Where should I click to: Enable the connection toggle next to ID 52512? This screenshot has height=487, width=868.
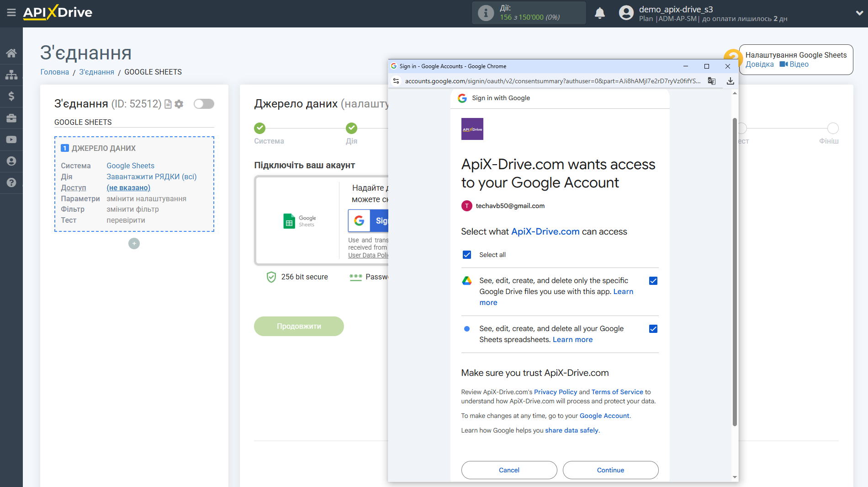click(204, 104)
